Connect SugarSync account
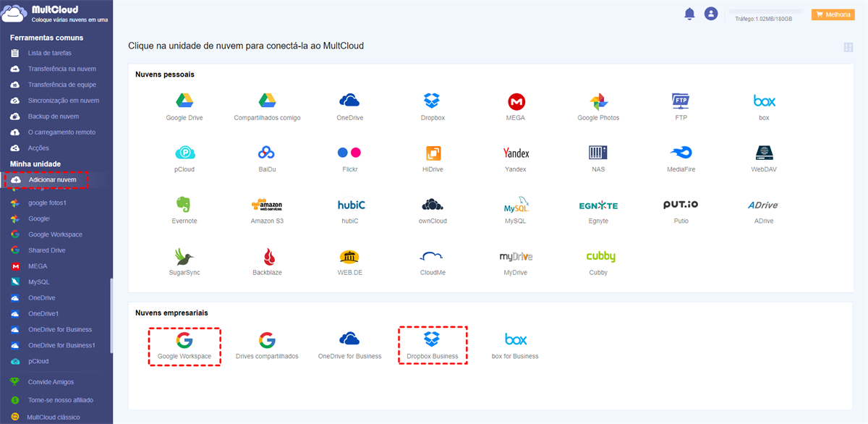Image resolution: width=868 pixels, height=424 pixels. point(184,262)
